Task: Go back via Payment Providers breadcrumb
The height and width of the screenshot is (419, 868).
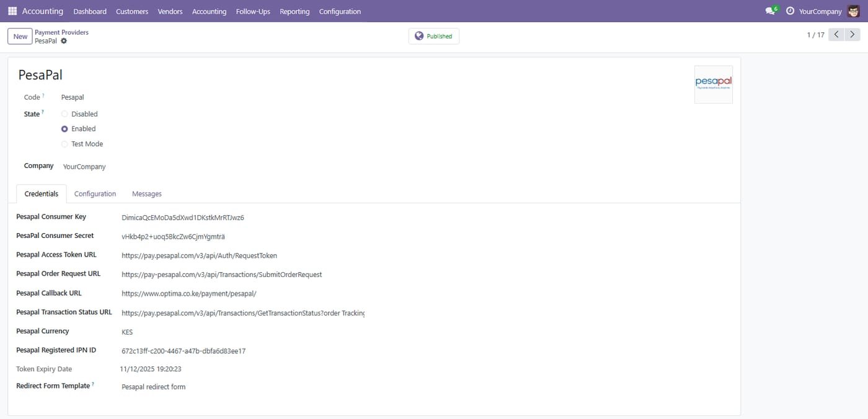Action: pyautogui.click(x=61, y=32)
